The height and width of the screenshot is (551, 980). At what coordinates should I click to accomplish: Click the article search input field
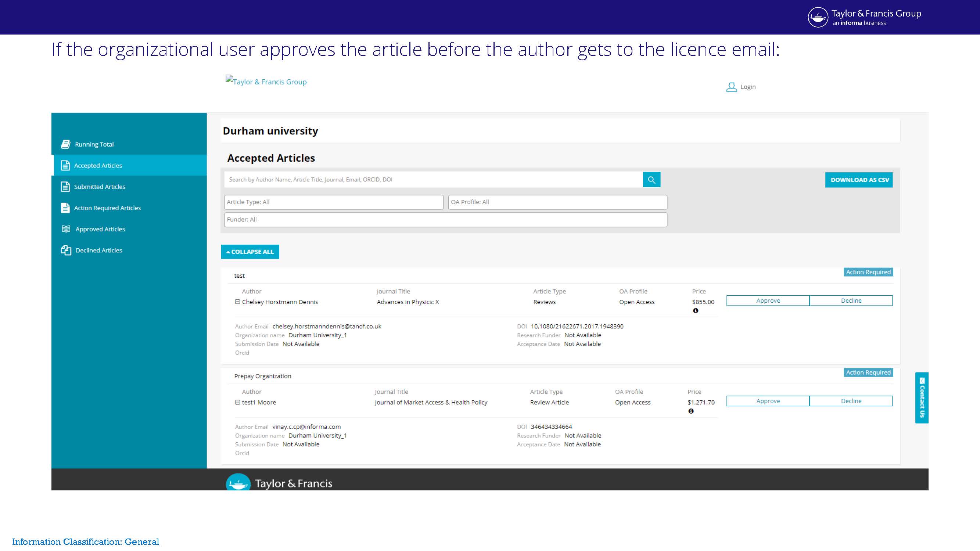[x=433, y=180]
